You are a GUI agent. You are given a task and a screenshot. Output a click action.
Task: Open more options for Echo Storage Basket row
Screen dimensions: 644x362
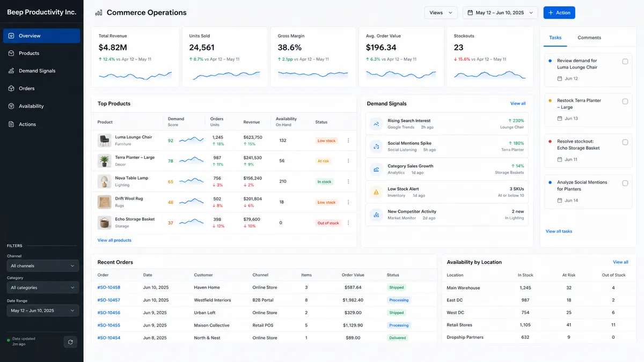click(x=348, y=223)
